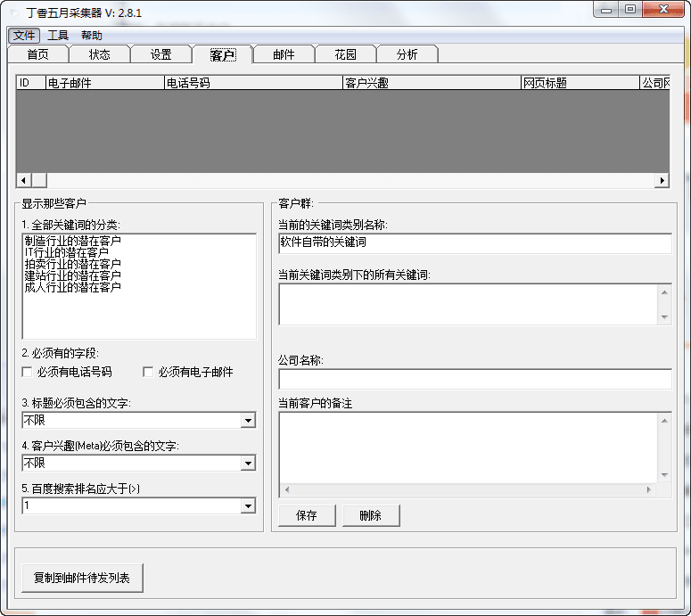Click the 保存 button
691x616 pixels.
click(x=307, y=516)
